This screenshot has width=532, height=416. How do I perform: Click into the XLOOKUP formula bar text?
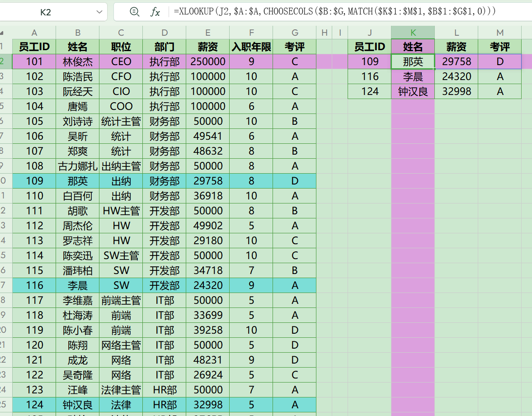pos(334,12)
